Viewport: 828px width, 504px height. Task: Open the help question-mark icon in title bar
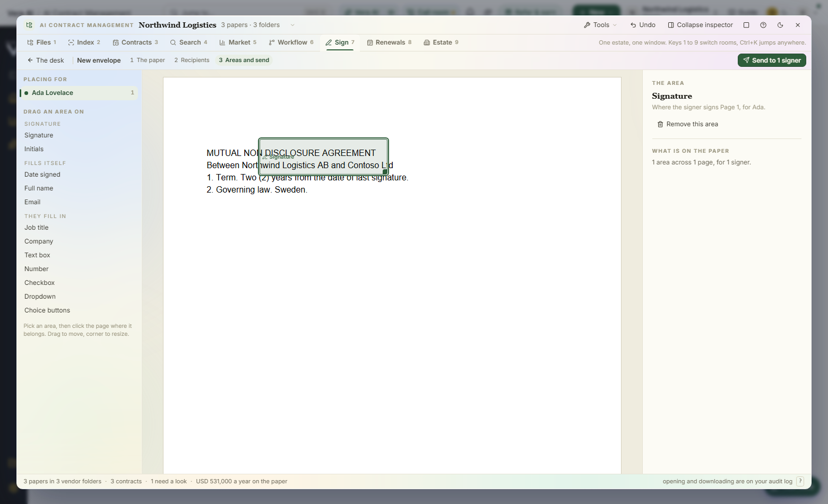763,25
